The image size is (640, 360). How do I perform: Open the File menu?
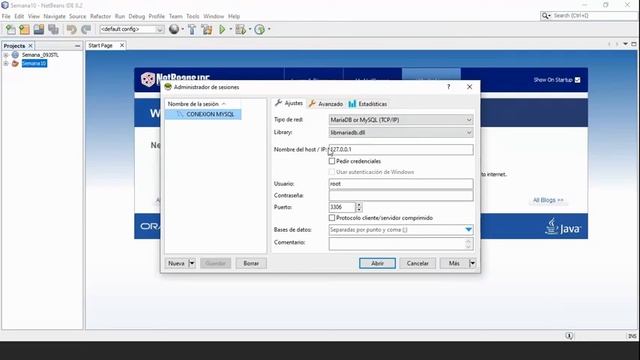[x=6, y=16]
